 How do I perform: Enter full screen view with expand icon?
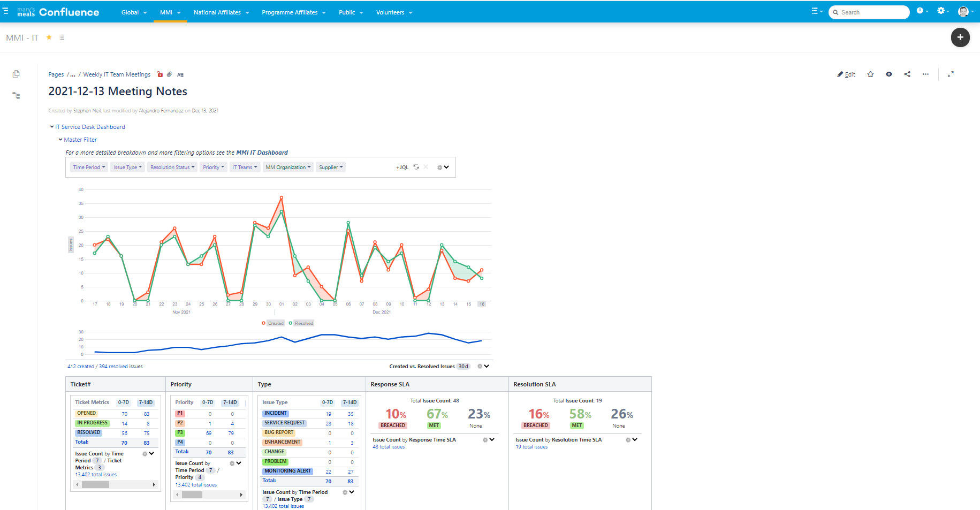tap(951, 74)
